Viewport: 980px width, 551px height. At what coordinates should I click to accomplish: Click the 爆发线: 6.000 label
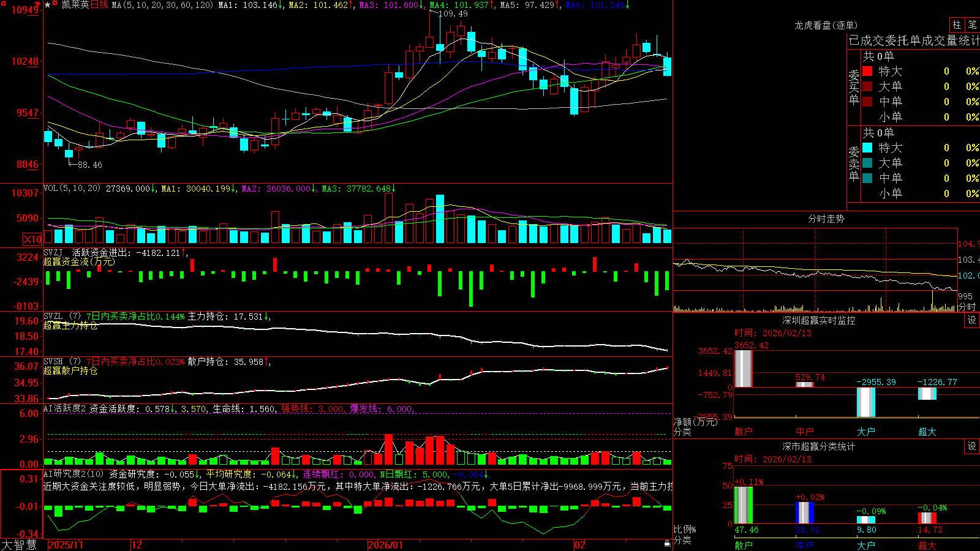pos(382,409)
